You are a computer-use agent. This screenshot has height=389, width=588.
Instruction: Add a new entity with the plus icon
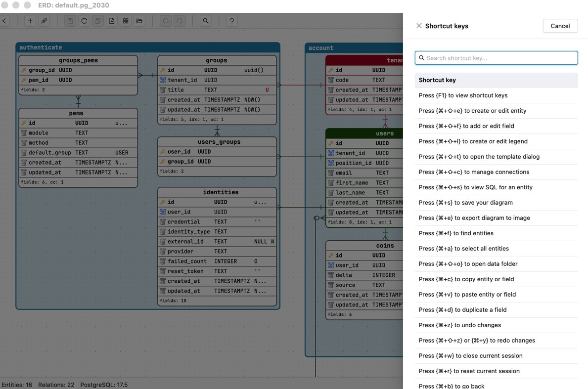(30, 21)
